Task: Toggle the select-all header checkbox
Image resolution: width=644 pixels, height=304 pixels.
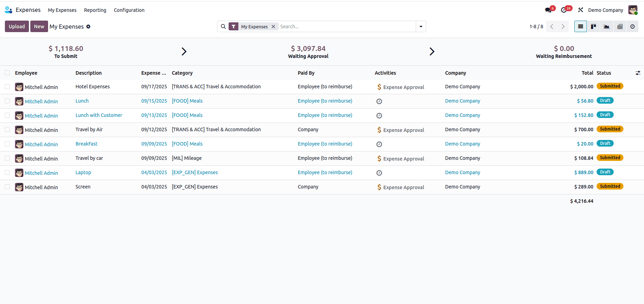Action: click(7, 73)
